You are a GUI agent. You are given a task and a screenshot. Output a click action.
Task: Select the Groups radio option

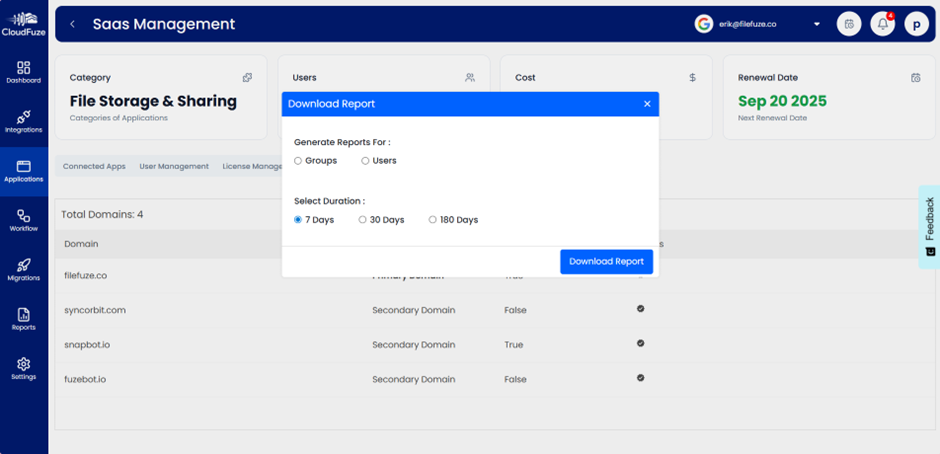[298, 161]
